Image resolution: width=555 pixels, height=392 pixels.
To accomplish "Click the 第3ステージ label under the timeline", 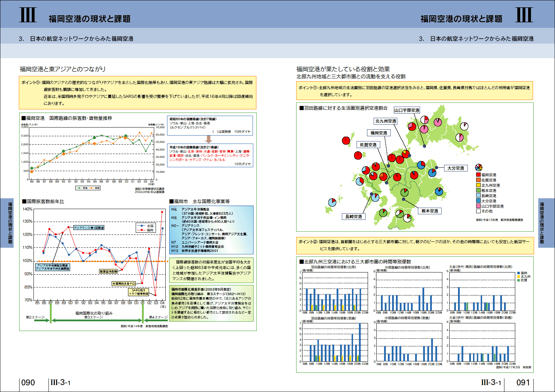I will point(93,317).
